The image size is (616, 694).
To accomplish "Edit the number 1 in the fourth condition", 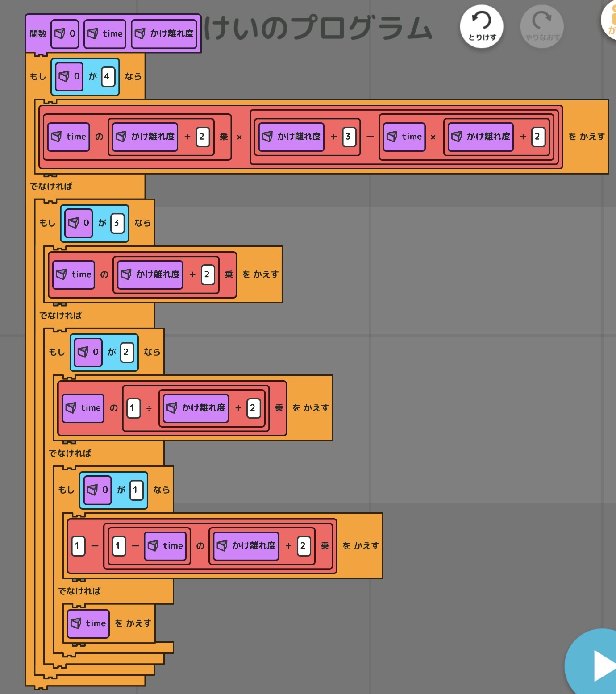I will pyautogui.click(x=136, y=490).
